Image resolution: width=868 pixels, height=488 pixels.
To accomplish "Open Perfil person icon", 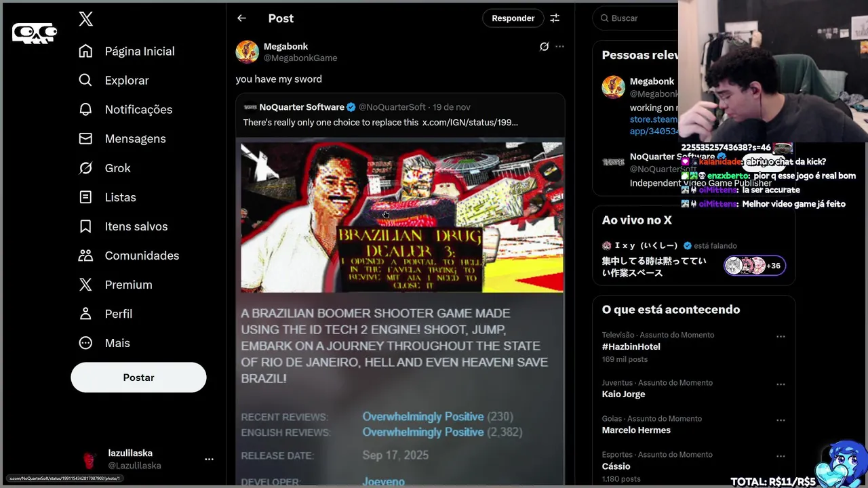I will (85, 314).
